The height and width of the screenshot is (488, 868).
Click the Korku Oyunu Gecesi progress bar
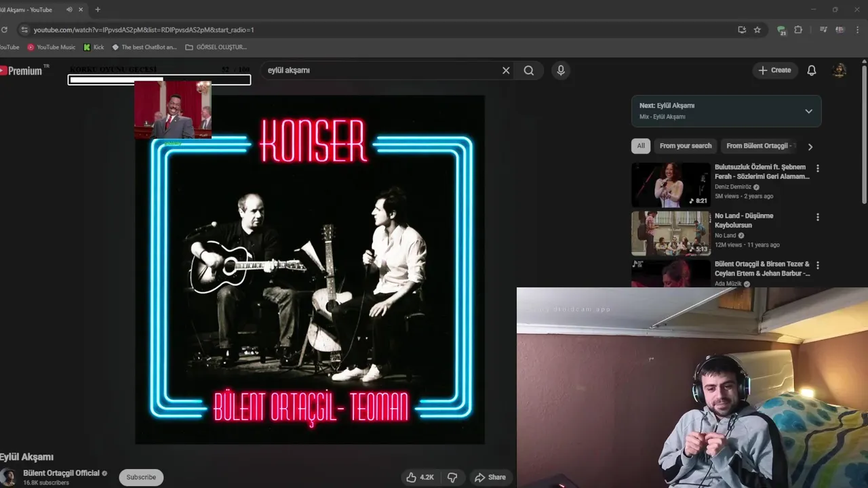159,80
